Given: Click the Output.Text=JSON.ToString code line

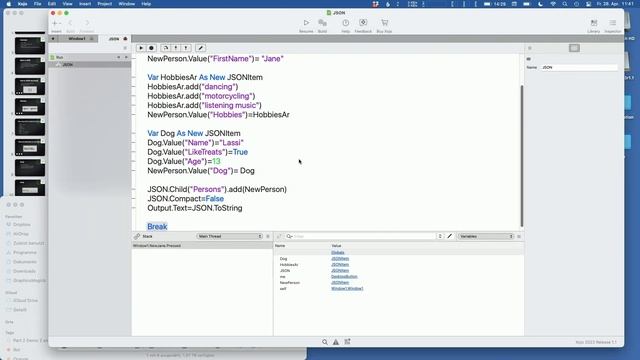Looking at the screenshot, I should coord(195,208).
